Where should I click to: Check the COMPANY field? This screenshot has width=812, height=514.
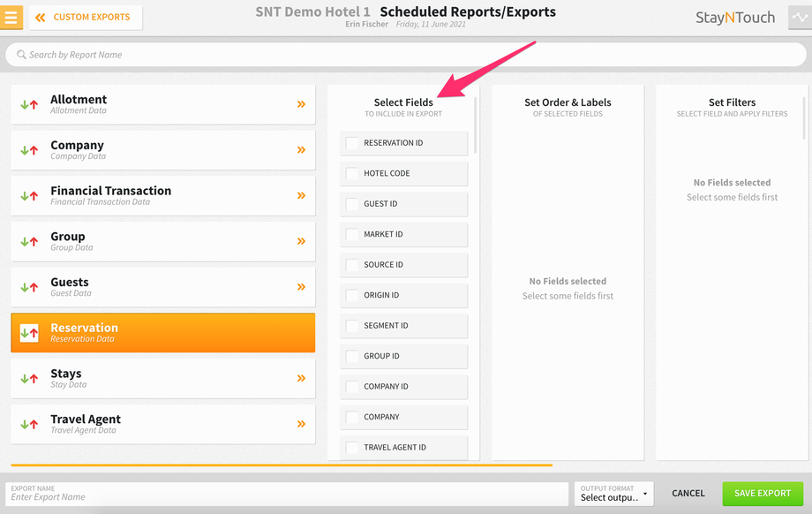[x=352, y=417]
